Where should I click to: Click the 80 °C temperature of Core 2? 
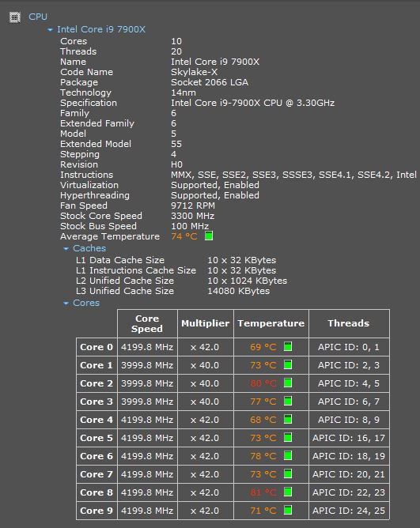pos(263,383)
